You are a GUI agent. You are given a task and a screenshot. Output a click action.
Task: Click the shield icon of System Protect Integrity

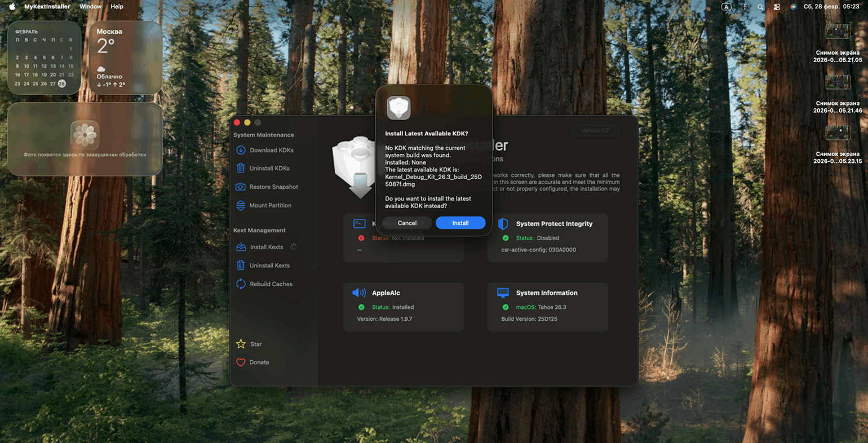pos(503,224)
